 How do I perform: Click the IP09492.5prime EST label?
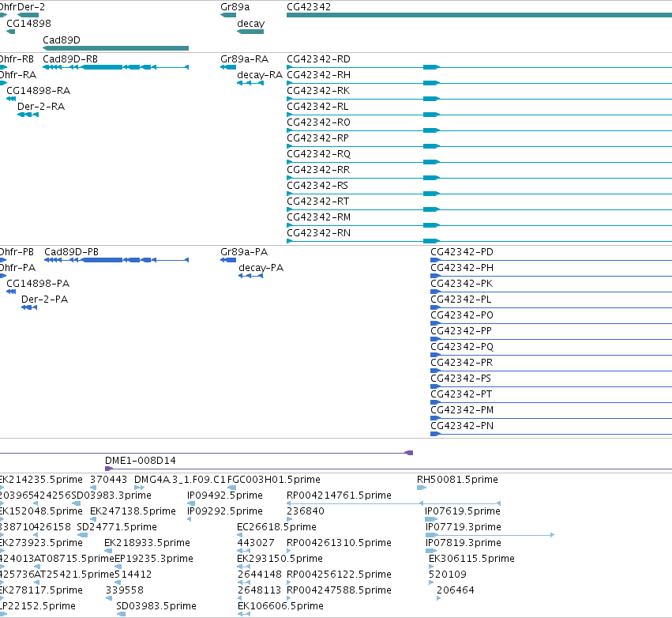pos(225,496)
